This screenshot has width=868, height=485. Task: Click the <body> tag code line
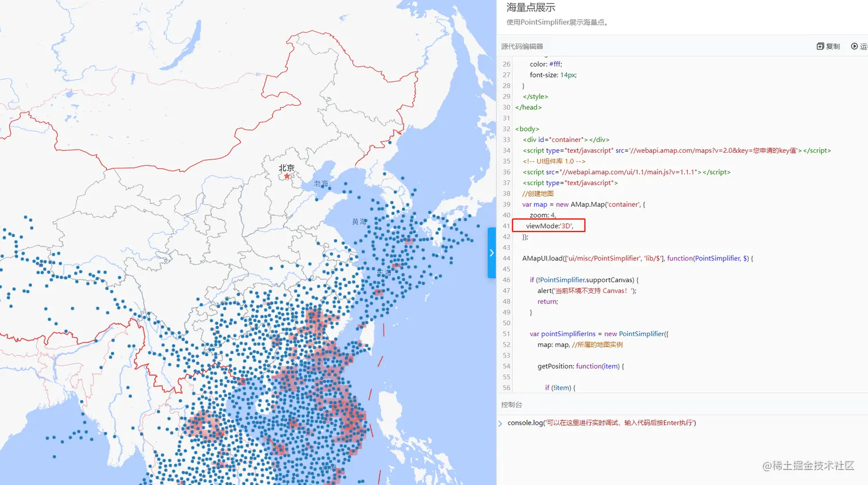coord(527,129)
